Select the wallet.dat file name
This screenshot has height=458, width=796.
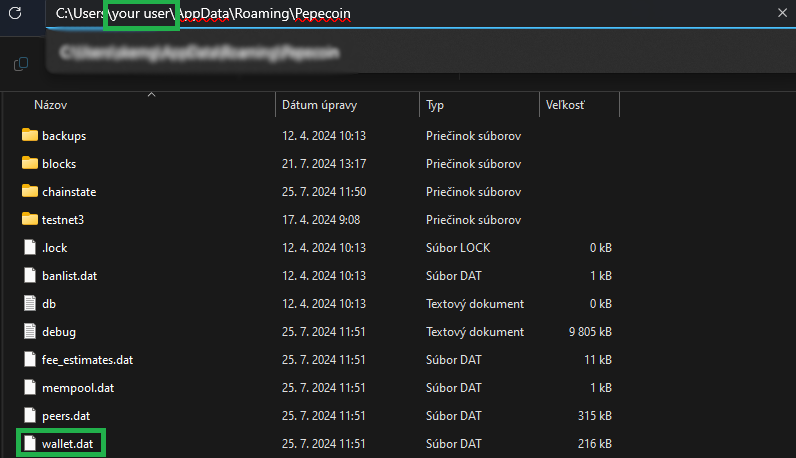[x=68, y=444]
